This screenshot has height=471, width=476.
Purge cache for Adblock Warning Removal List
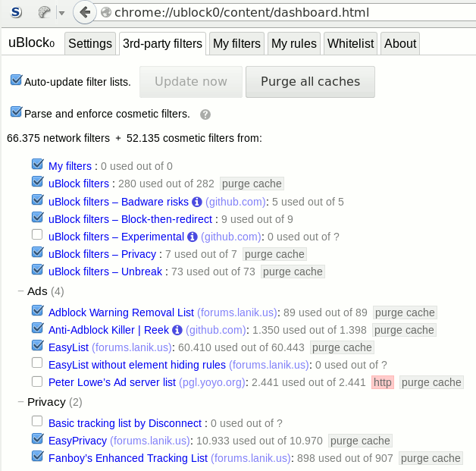pyautogui.click(x=405, y=312)
